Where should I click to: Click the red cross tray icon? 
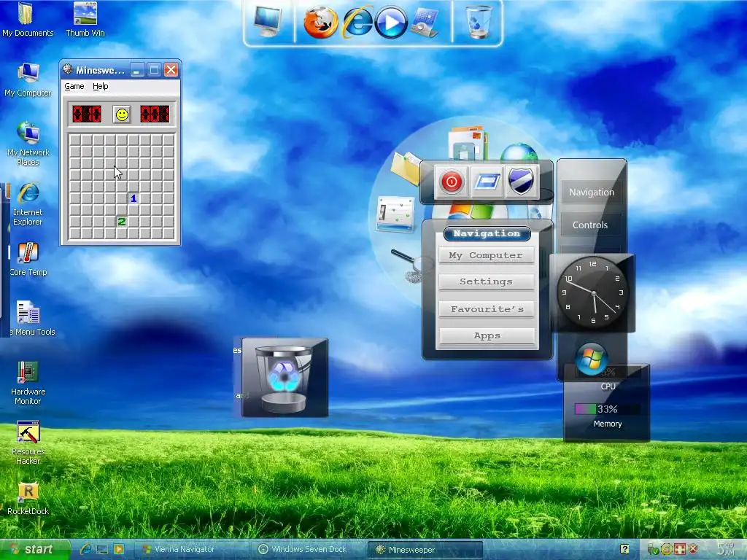coord(680,550)
